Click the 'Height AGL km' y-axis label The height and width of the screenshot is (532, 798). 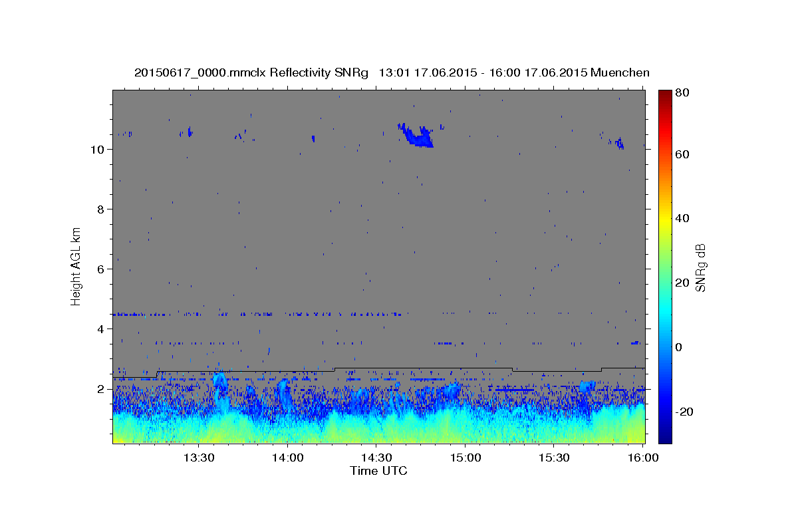pos(76,265)
